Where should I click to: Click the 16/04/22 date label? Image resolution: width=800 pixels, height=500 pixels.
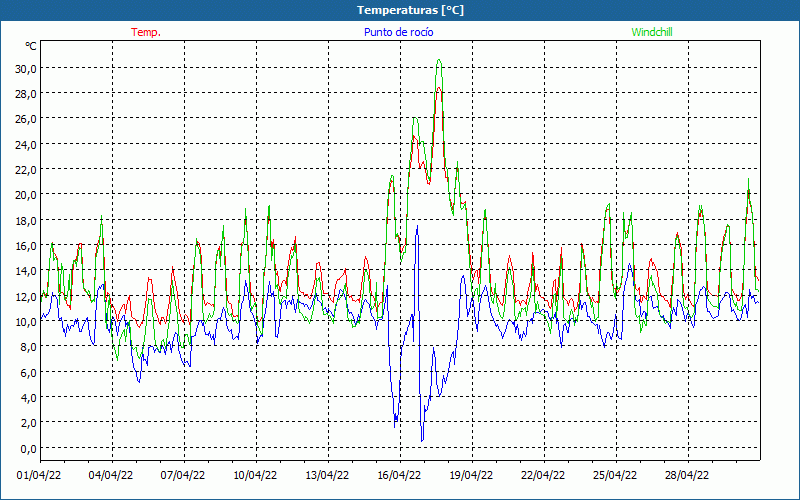(x=399, y=475)
